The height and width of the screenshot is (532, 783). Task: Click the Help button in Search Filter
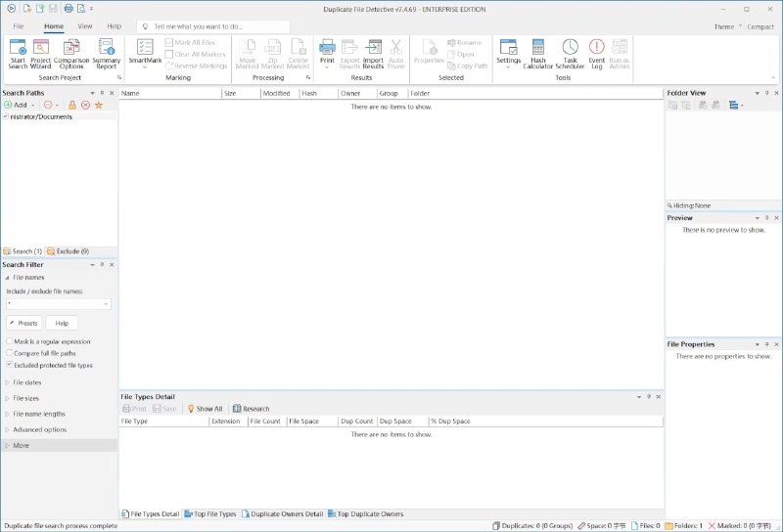(62, 324)
